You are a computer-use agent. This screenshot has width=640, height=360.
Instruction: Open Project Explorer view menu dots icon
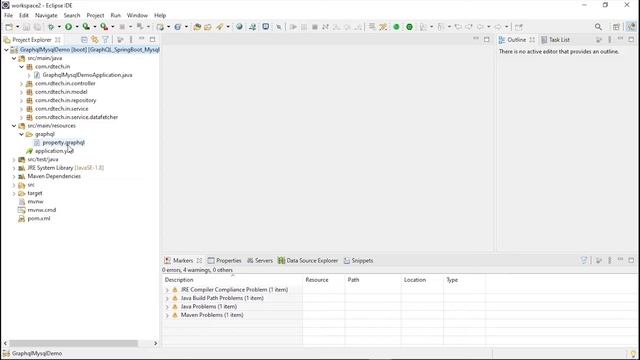131,40
